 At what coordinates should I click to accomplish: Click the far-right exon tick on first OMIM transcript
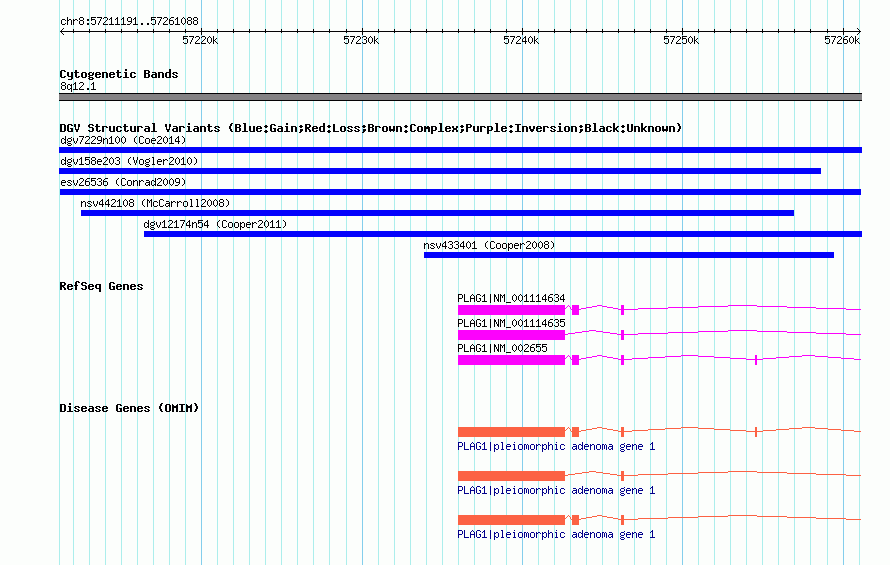(x=756, y=432)
